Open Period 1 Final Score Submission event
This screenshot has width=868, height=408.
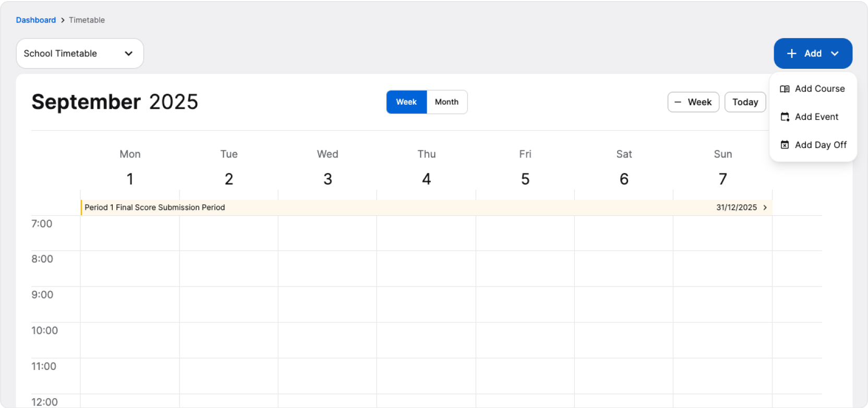coord(426,207)
